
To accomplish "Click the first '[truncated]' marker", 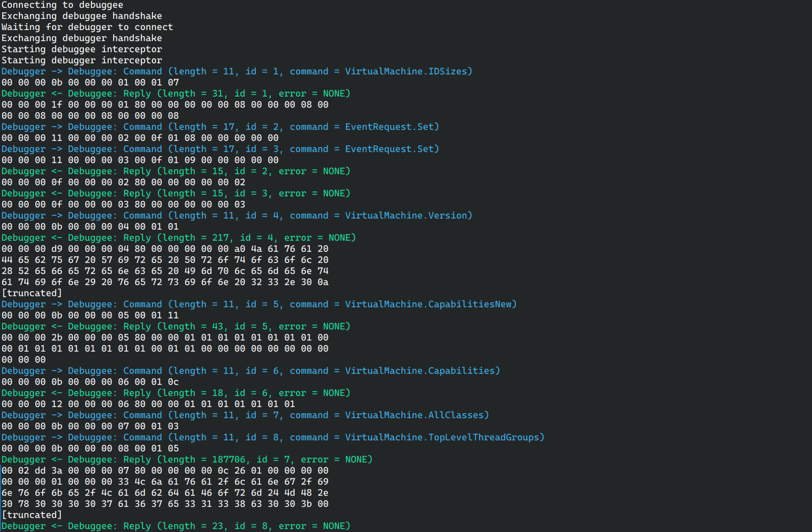I will [32, 293].
